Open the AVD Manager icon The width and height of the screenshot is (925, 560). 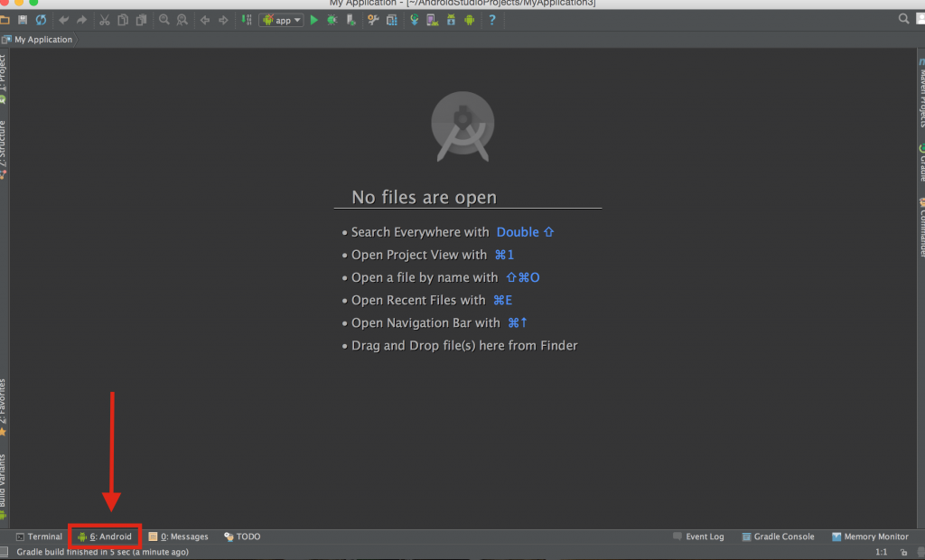433,20
